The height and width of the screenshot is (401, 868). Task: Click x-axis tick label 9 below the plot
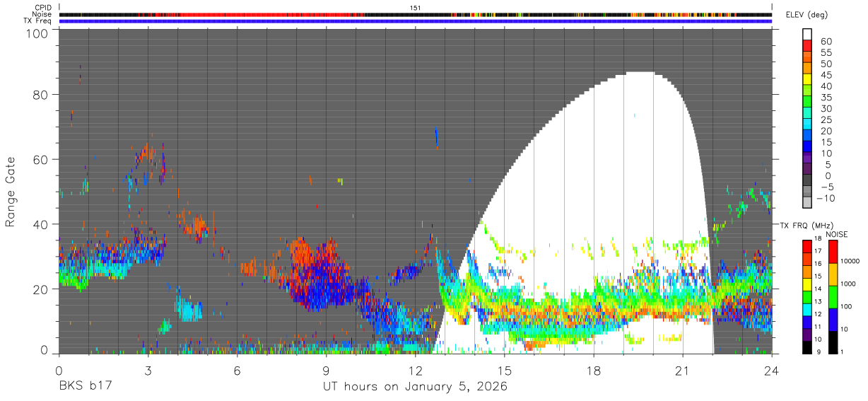pyautogui.click(x=326, y=371)
